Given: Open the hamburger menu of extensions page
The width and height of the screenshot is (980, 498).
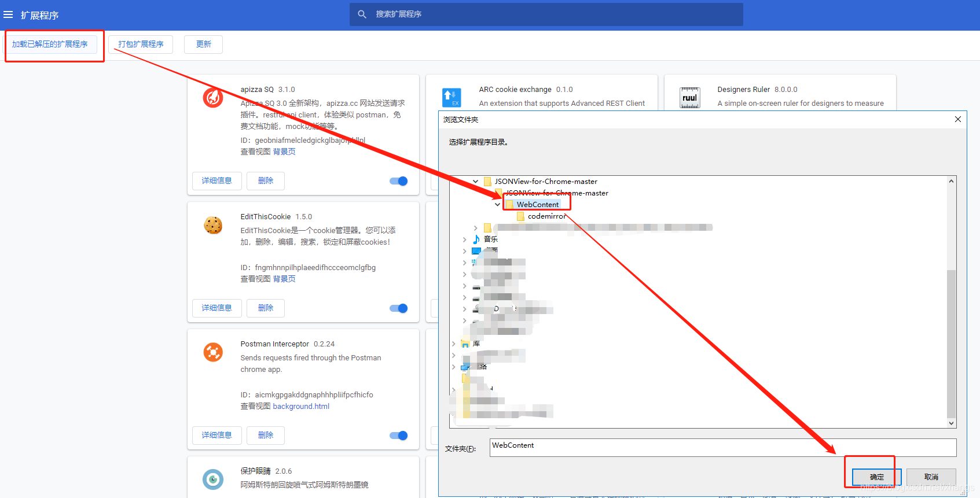Looking at the screenshot, I should 8,15.
